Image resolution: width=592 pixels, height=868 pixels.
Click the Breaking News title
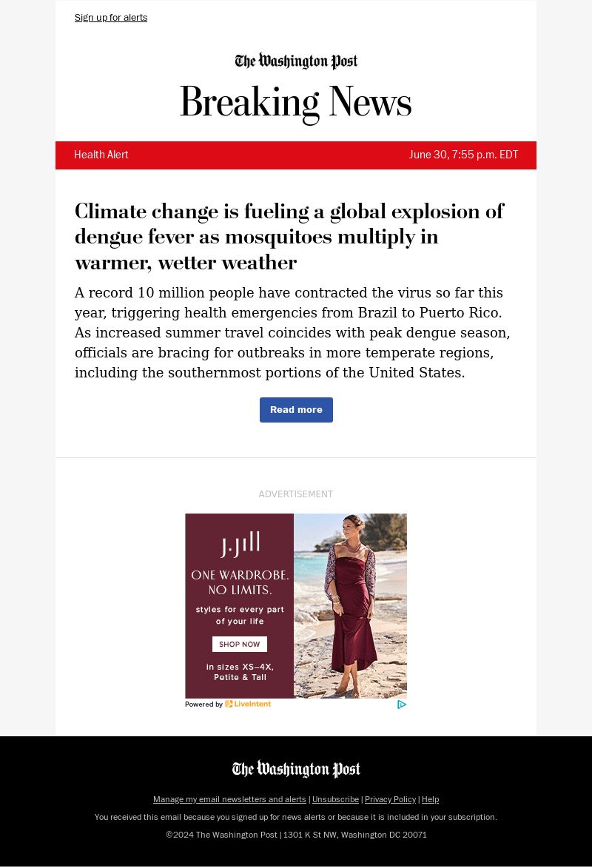click(x=296, y=102)
